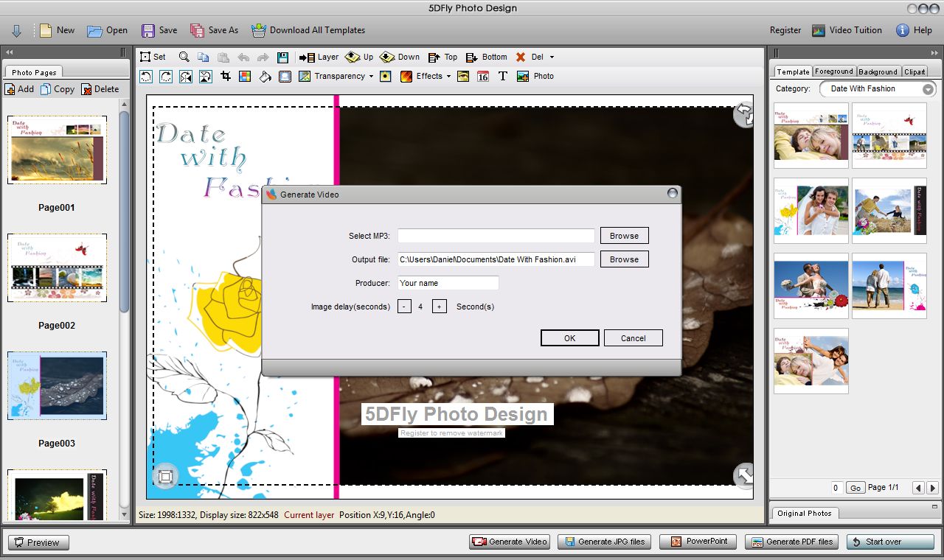Move layer Up one level
944x560 pixels.
click(x=360, y=57)
